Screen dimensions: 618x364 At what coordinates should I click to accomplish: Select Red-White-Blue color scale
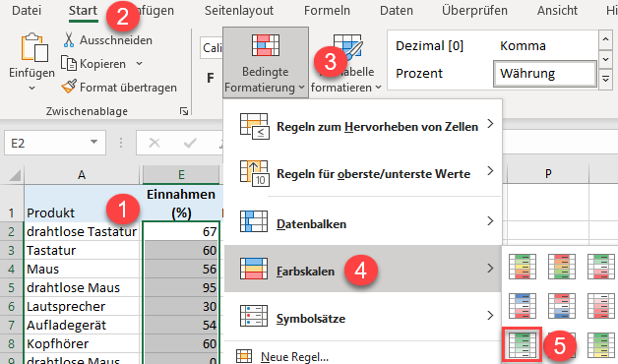tap(561, 306)
